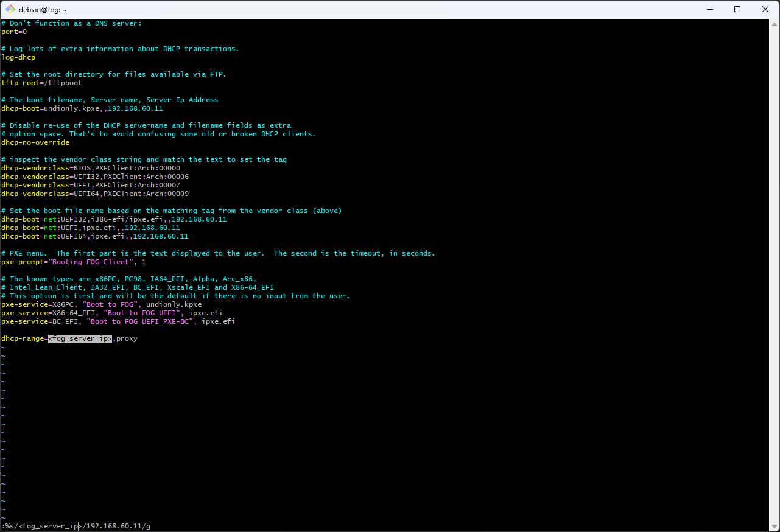
Task: Click the 'dhcp-boot=net:UEFI64,ipxe.efi' line
Action: coord(95,236)
